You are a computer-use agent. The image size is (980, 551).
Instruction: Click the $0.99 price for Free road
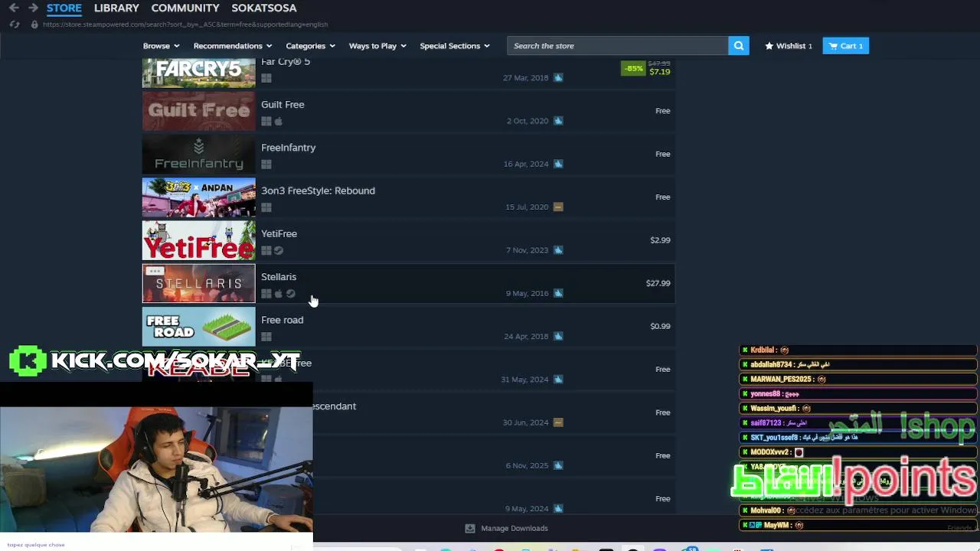click(660, 326)
